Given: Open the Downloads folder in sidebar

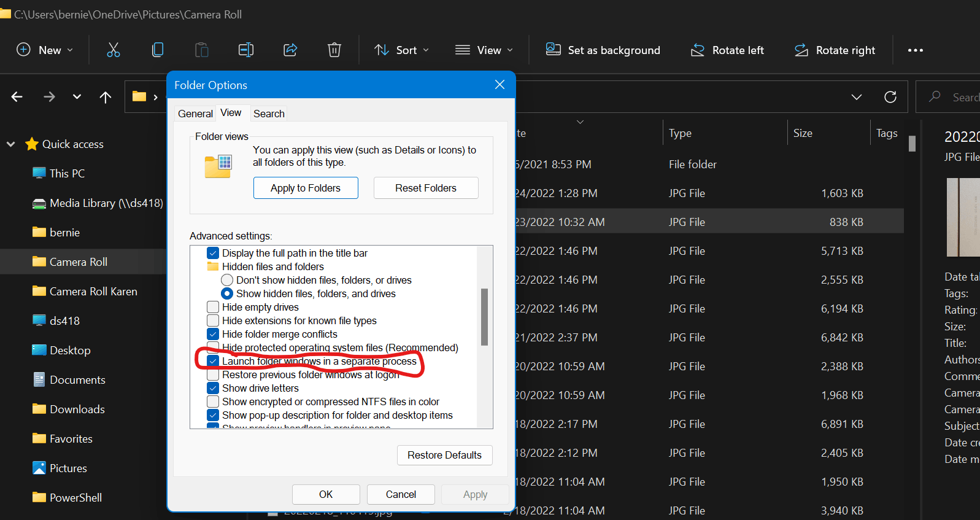Looking at the screenshot, I should 77,409.
